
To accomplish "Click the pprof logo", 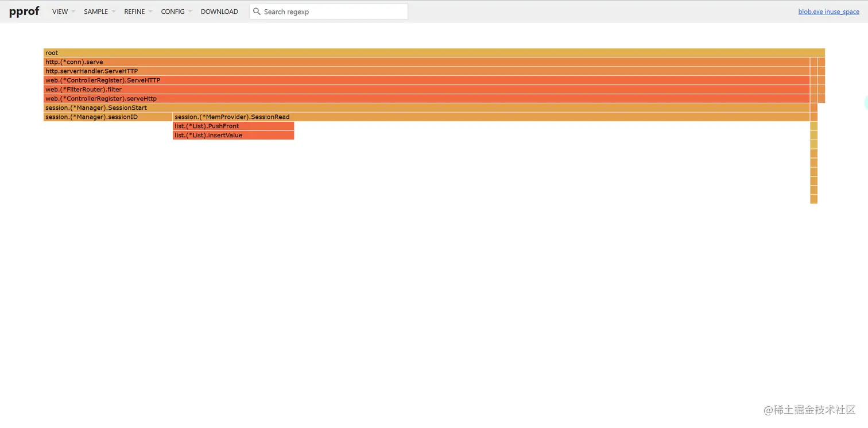I will click(x=24, y=11).
